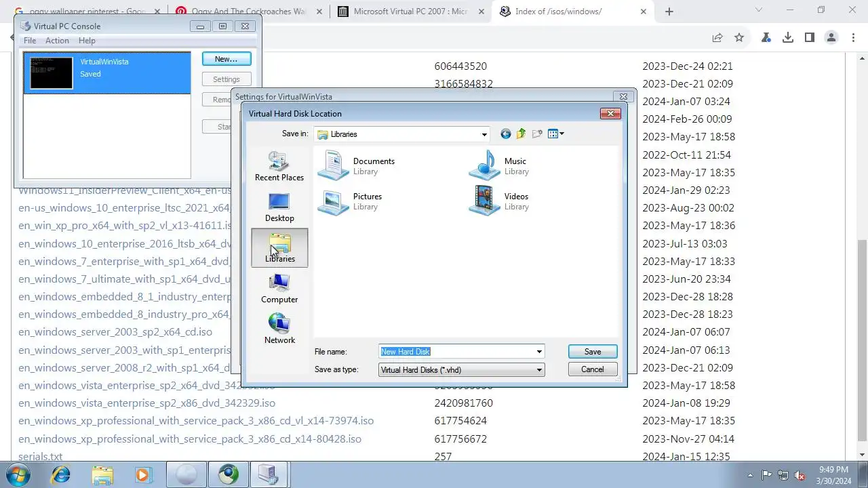868x488 pixels.
Task: Click the date 2023-Jun-20 23:34
Action: tap(687, 279)
